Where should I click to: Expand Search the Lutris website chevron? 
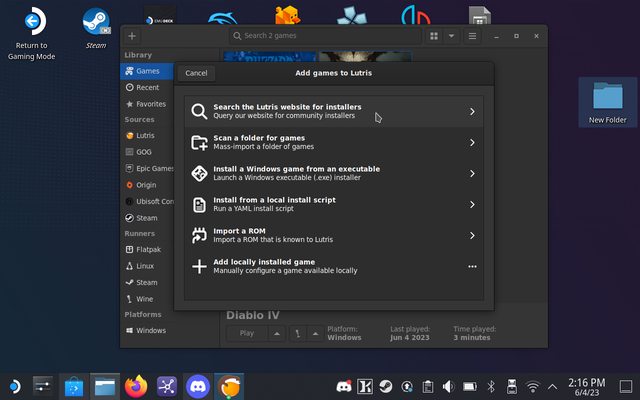[x=472, y=111]
